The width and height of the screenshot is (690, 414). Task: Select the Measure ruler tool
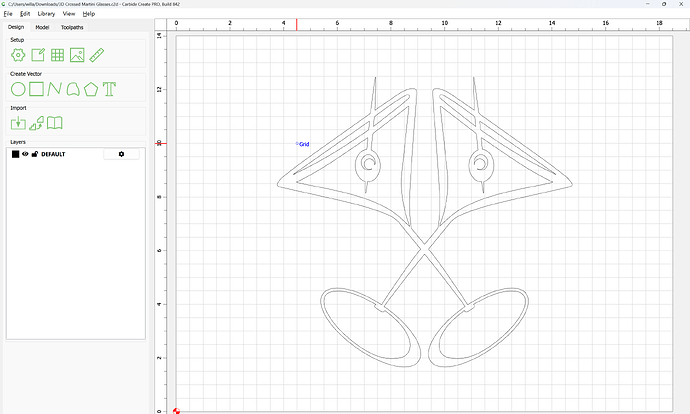97,55
